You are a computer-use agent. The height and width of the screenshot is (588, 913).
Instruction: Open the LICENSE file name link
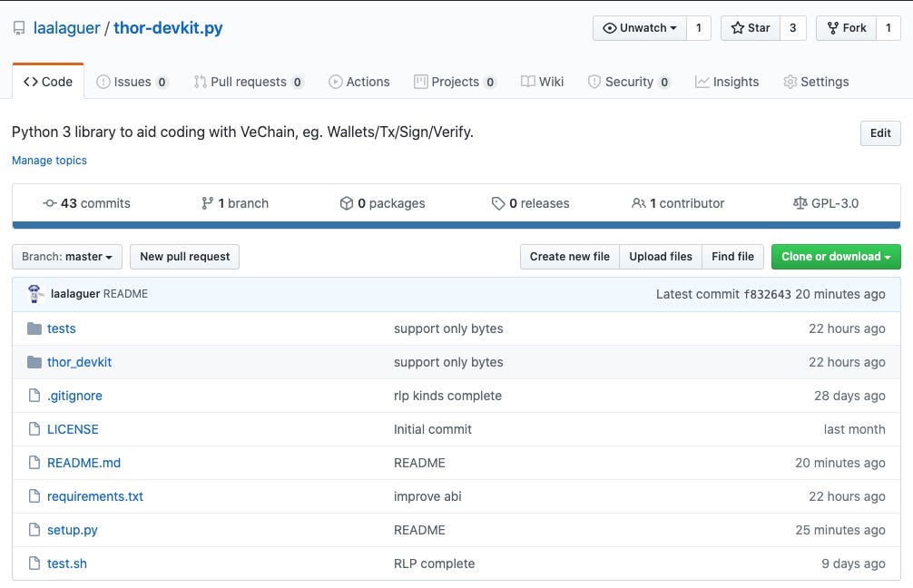pyautogui.click(x=73, y=429)
